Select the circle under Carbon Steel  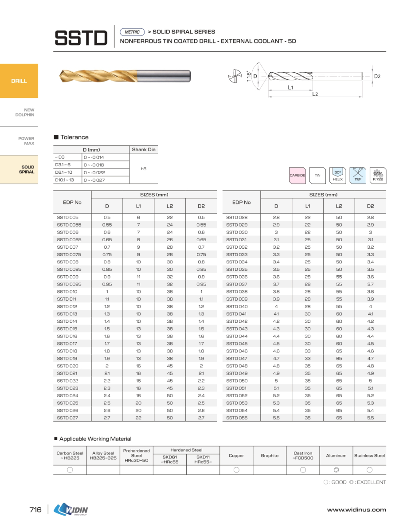coord(70,470)
